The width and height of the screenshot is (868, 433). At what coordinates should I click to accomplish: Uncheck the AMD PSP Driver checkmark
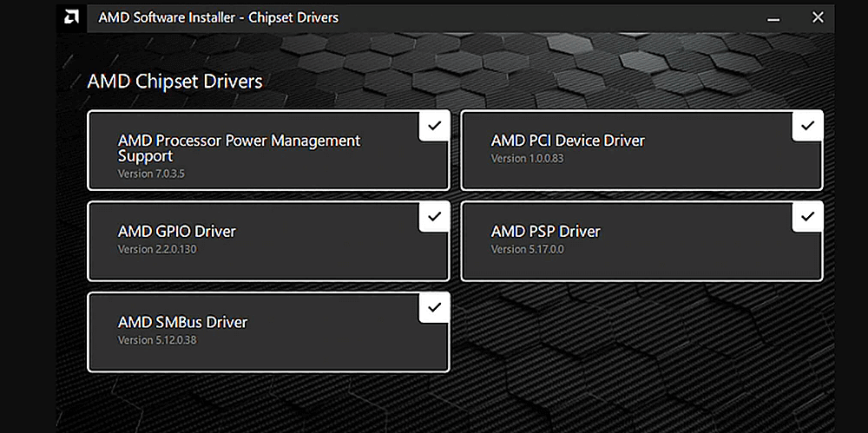(x=807, y=216)
